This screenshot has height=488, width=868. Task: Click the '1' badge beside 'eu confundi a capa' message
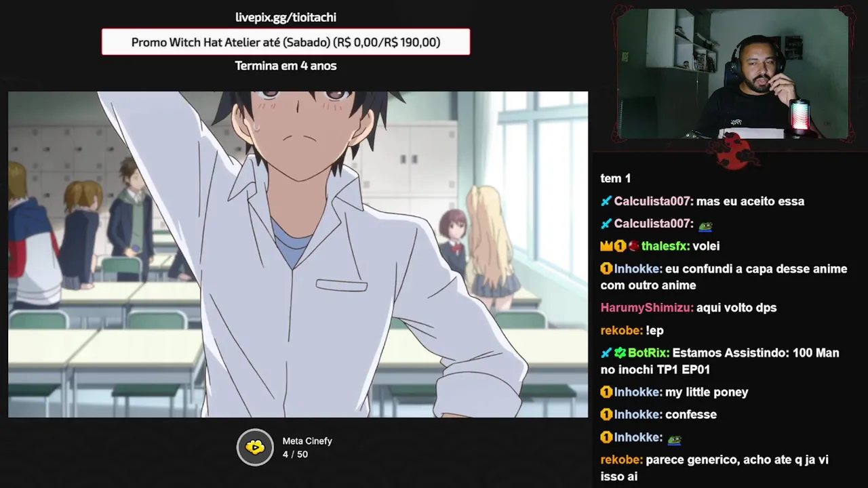[606, 269]
